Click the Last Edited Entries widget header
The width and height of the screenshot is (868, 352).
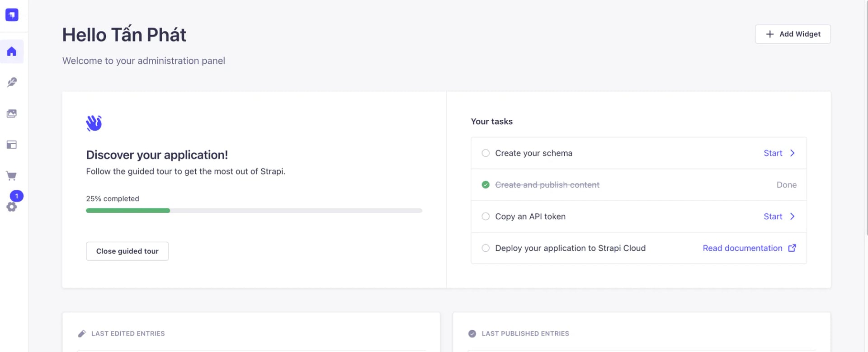tap(128, 333)
